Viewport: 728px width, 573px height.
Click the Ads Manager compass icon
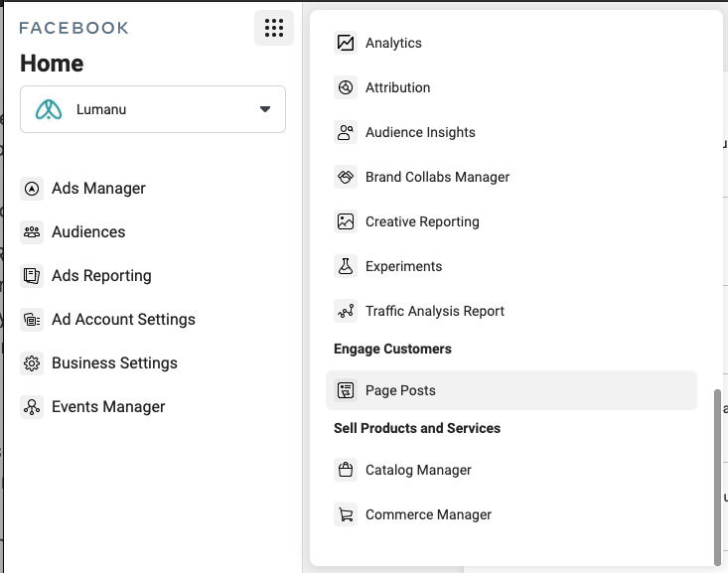click(32, 189)
